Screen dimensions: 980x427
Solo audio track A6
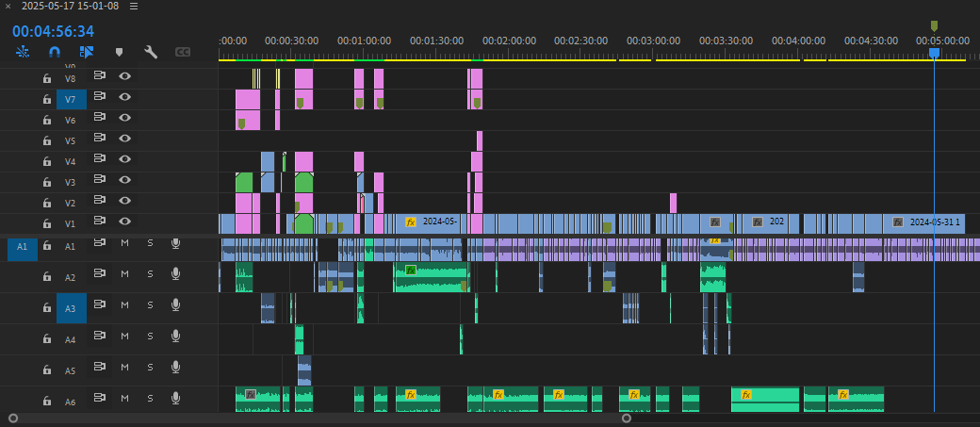click(150, 398)
